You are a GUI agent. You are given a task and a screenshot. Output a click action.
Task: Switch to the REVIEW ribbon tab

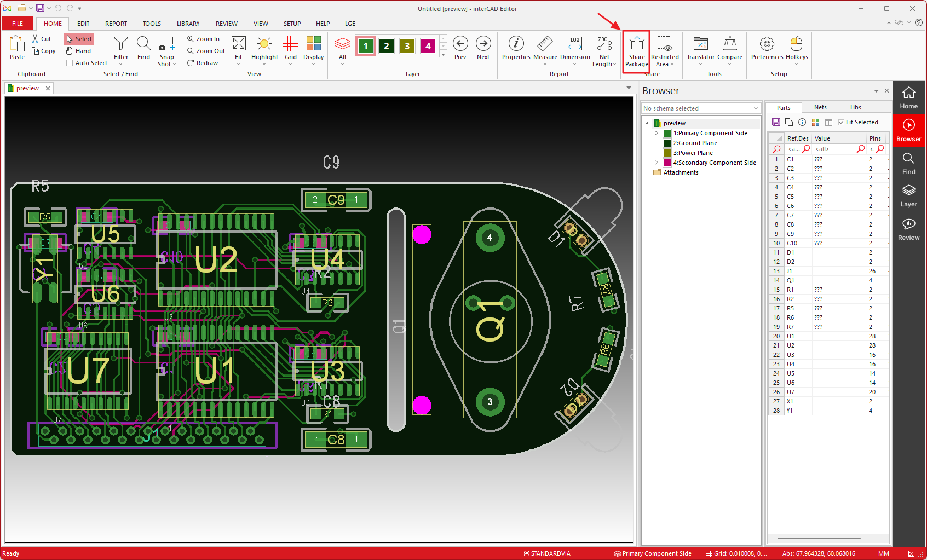pos(226,24)
